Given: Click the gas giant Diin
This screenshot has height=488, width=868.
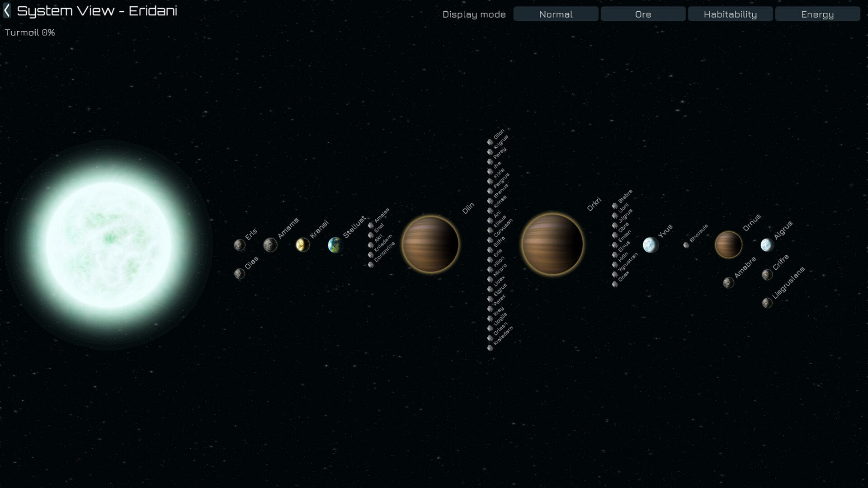Looking at the screenshot, I should (431, 244).
